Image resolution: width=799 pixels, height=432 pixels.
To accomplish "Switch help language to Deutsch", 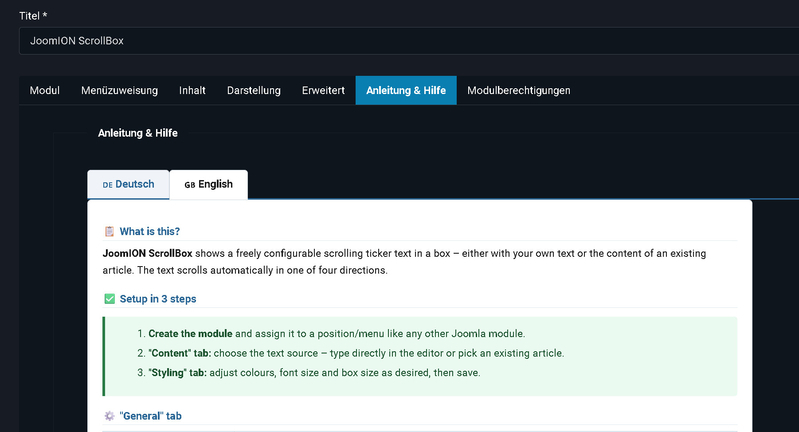I will (x=128, y=184).
